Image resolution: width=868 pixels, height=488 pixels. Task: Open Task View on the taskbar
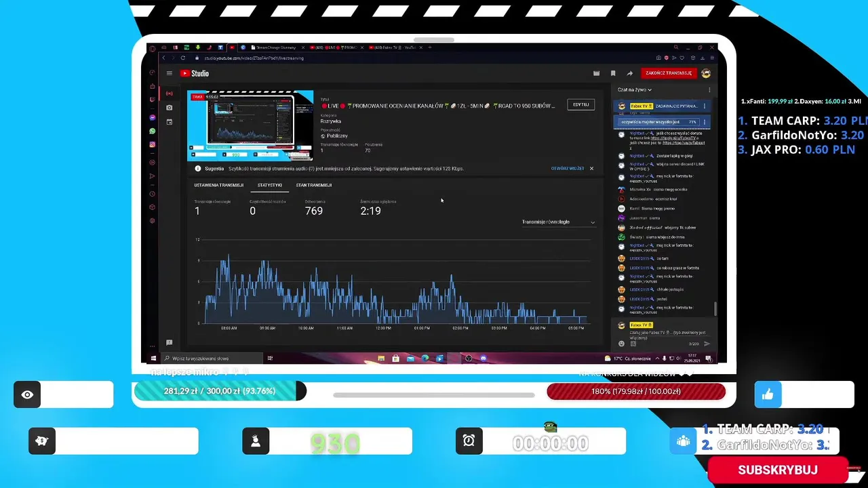(270, 359)
